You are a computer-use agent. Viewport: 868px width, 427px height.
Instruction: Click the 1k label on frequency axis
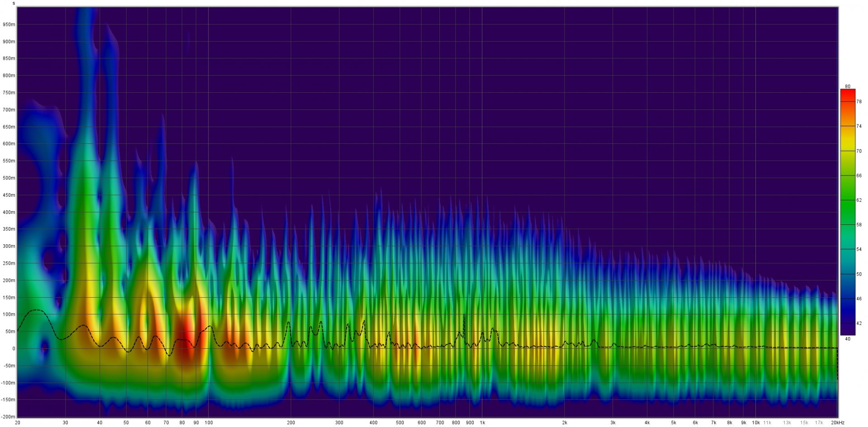pyautogui.click(x=482, y=422)
